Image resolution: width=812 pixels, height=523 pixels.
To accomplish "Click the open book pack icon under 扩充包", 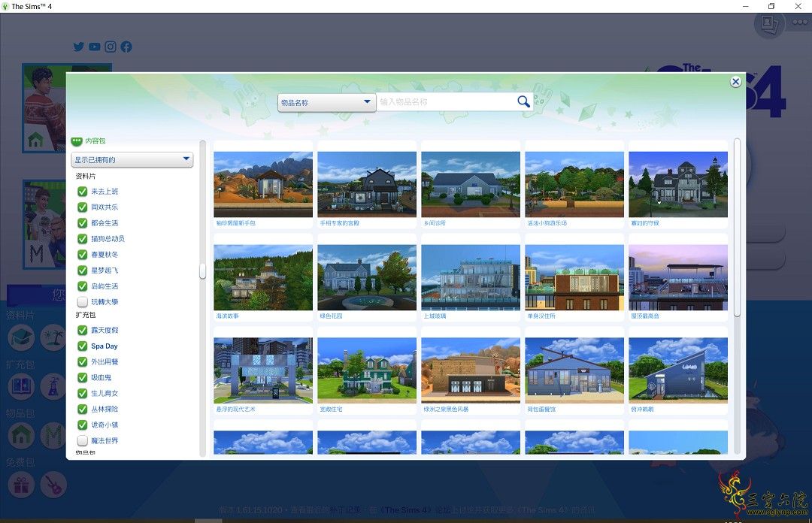I will point(21,386).
